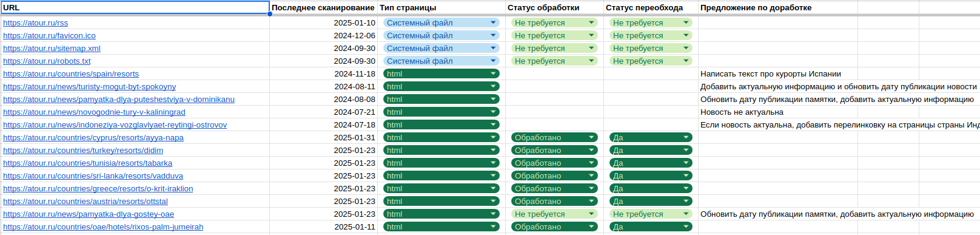
Task: Select the 'Статус обработки' header cell
Action: tap(554, 7)
